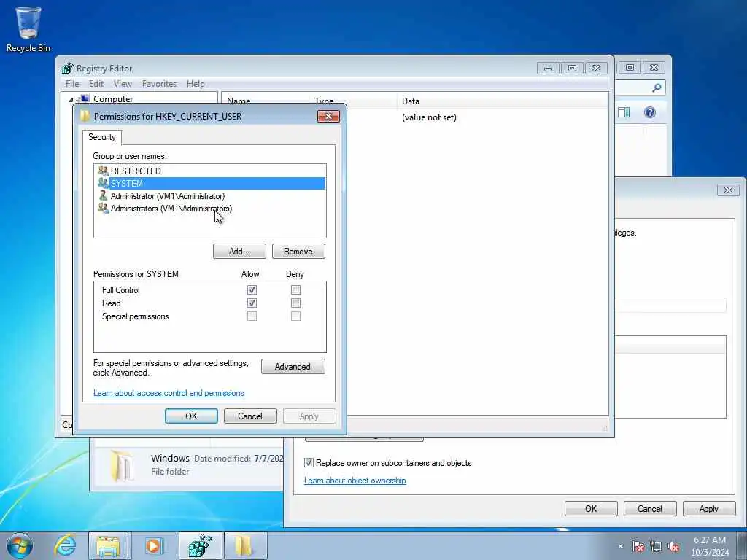Screen dimensions: 747x560
Task: Click the RESTRICTED group icon
Action: coord(103,171)
